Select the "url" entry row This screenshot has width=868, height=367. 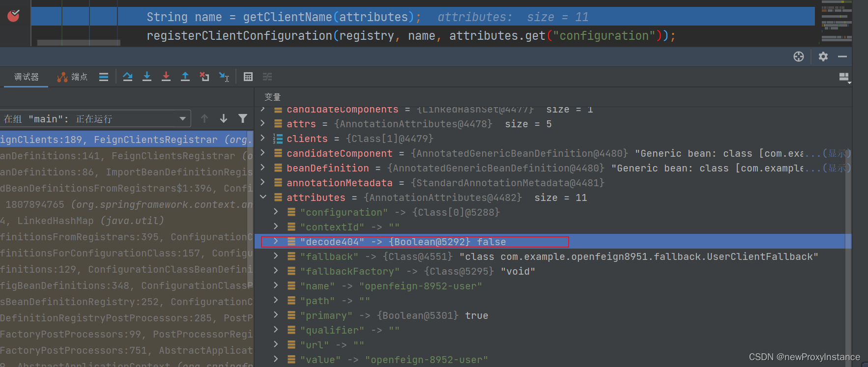tap(553, 345)
